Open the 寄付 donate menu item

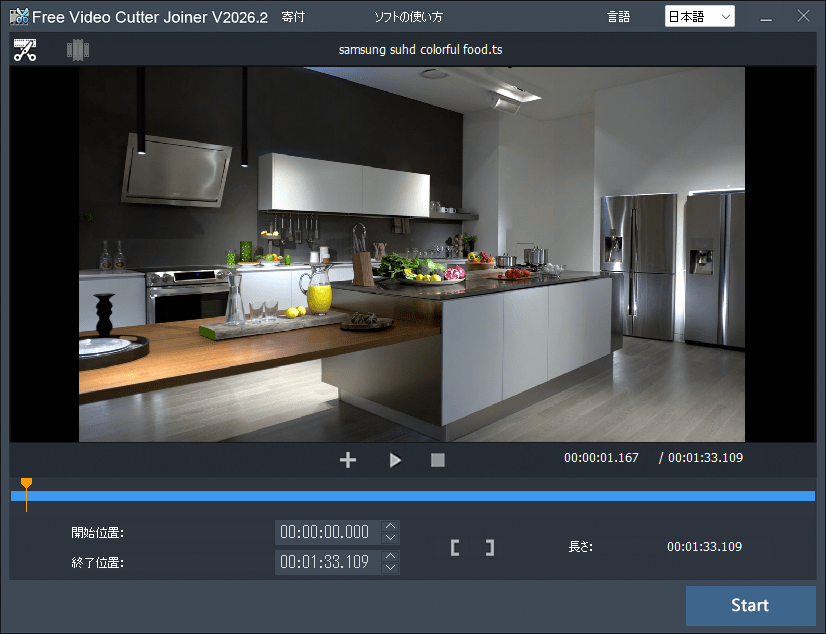coord(293,17)
